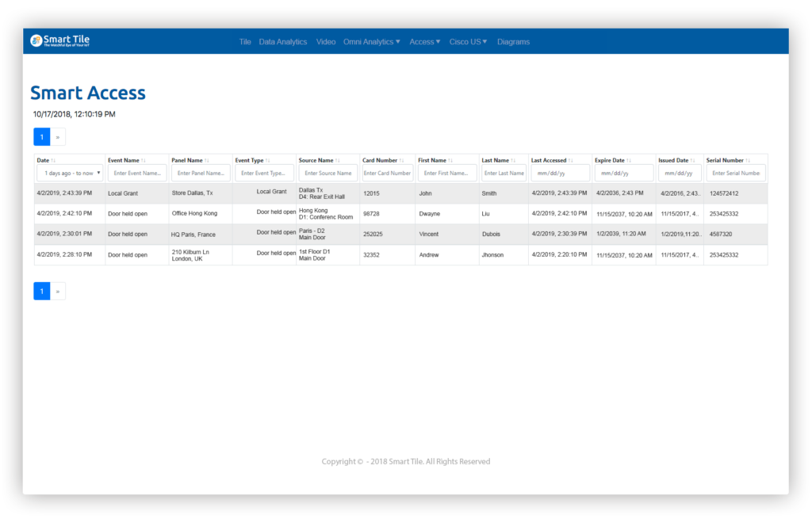The image size is (812, 530).
Task: Click the Event Name sort icon
Action: [144, 159]
